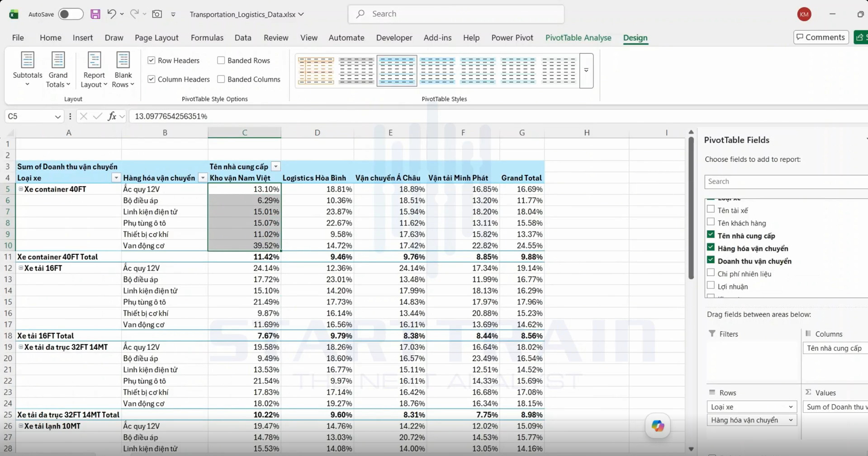Open Hàng hóa vận chuyển filter dropdown

[x=203, y=178]
